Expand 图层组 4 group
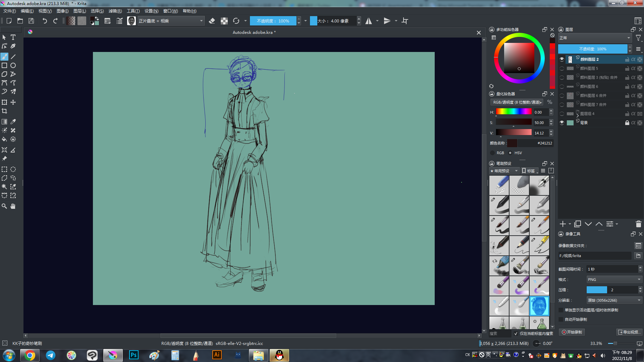The height and width of the screenshot is (362, 644). [x=578, y=115]
